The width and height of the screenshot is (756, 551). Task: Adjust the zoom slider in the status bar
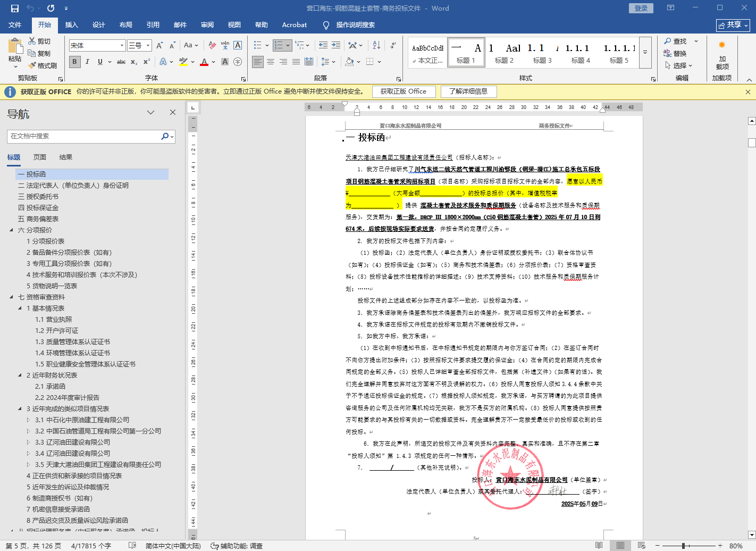(683, 546)
